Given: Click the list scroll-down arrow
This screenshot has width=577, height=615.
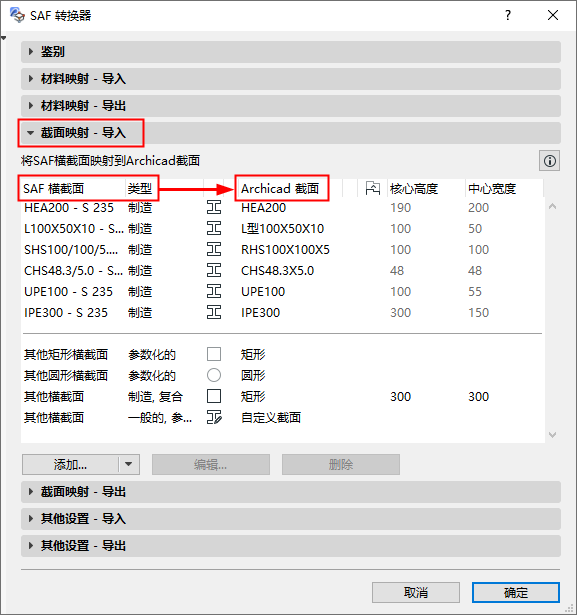Looking at the screenshot, I should click(x=552, y=435).
